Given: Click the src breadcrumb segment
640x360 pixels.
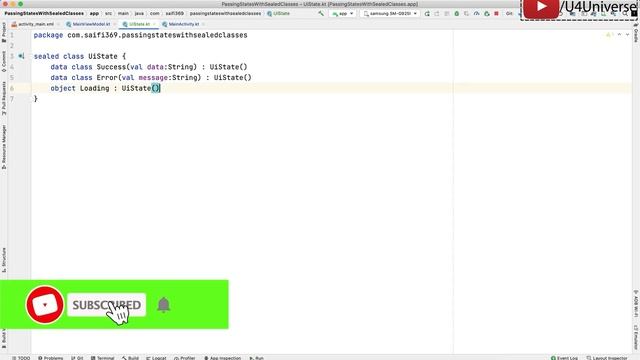Looking at the screenshot, I should coord(108,13).
